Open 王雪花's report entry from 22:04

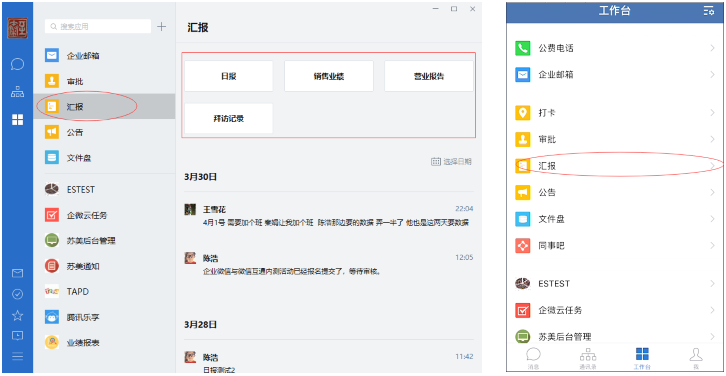[x=329, y=216]
